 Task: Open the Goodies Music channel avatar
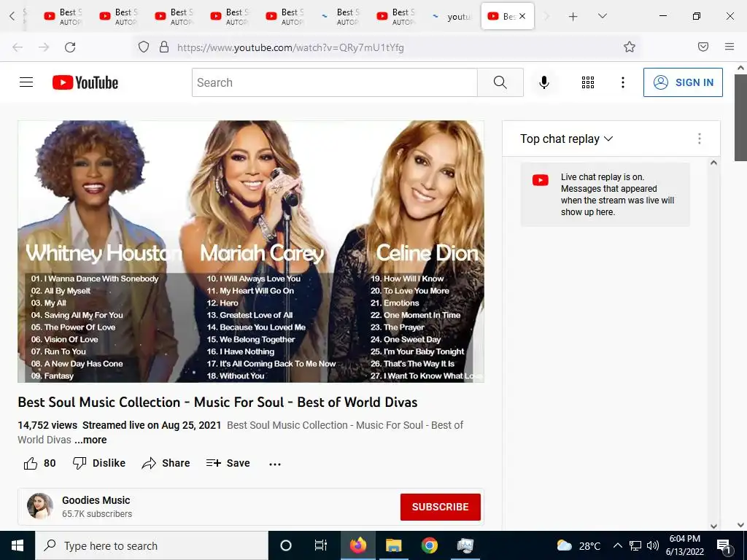40,506
